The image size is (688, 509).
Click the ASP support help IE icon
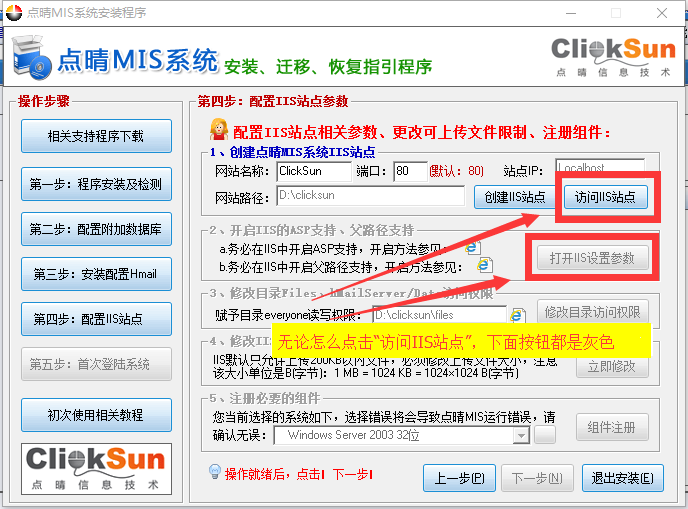pyautogui.click(x=473, y=248)
